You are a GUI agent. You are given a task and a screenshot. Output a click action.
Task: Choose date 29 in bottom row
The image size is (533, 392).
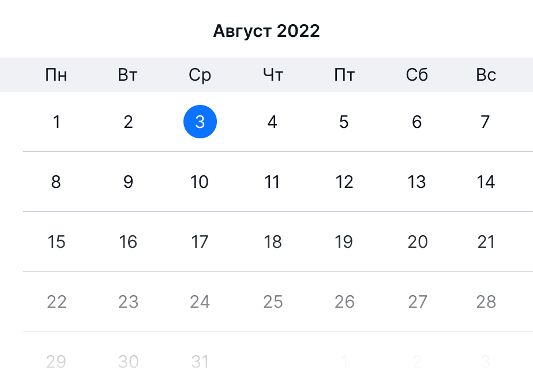[57, 361]
